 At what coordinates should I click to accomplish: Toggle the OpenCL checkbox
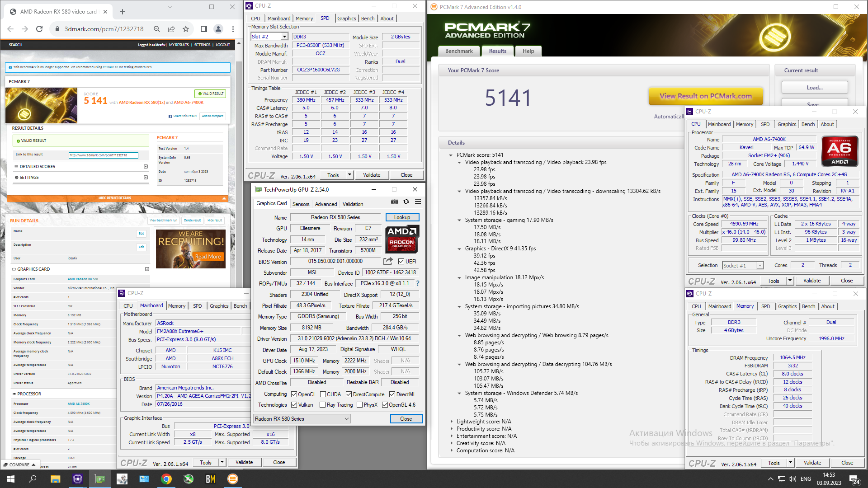294,394
